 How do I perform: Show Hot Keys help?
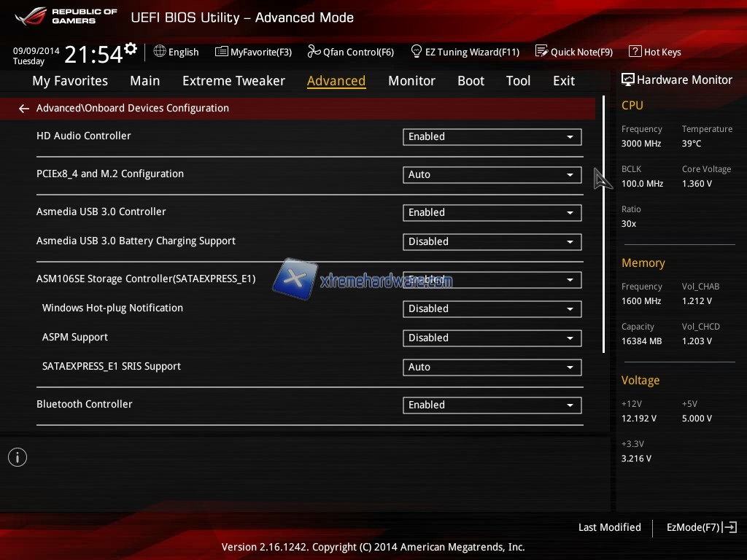pos(654,52)
